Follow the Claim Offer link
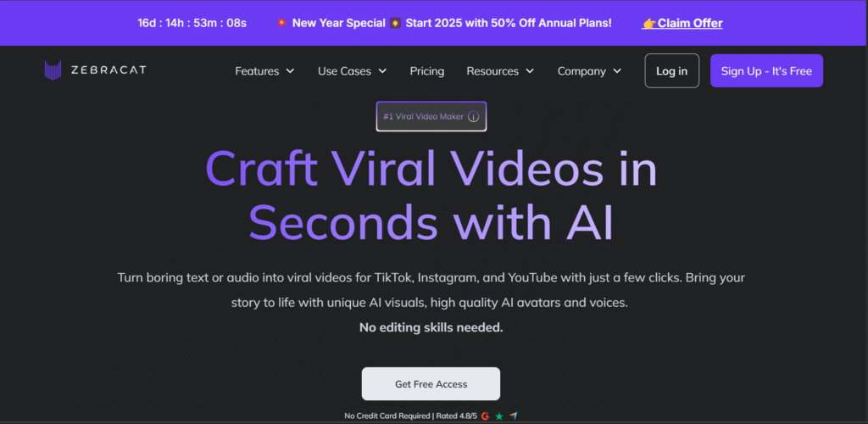The image size is (868, 424). [690, 23]
